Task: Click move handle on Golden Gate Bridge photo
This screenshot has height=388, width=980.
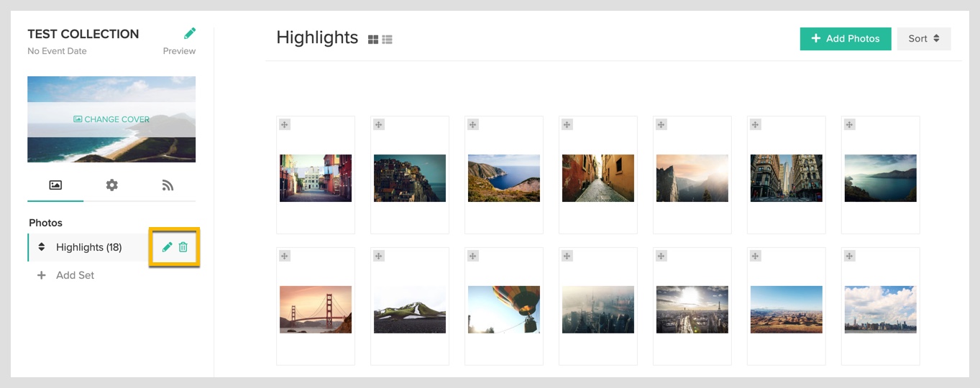Action: click(x=285, y=257)
